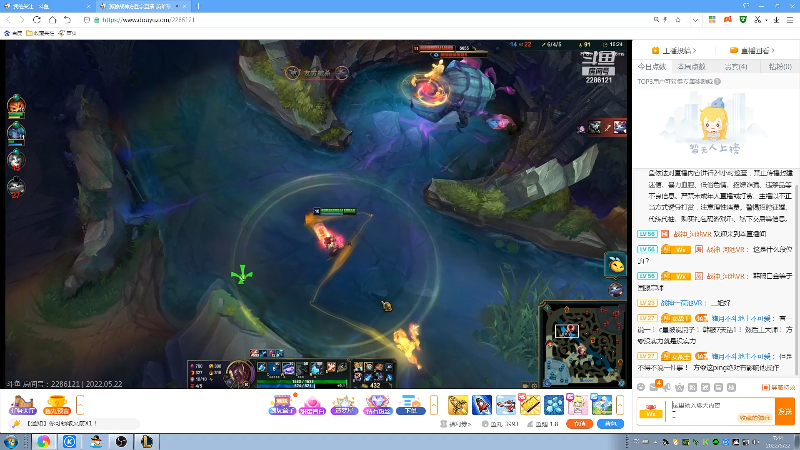Select the red airplane gift
Image resolution: width=800 pixels, height=450 pixels.
(506, 405)
